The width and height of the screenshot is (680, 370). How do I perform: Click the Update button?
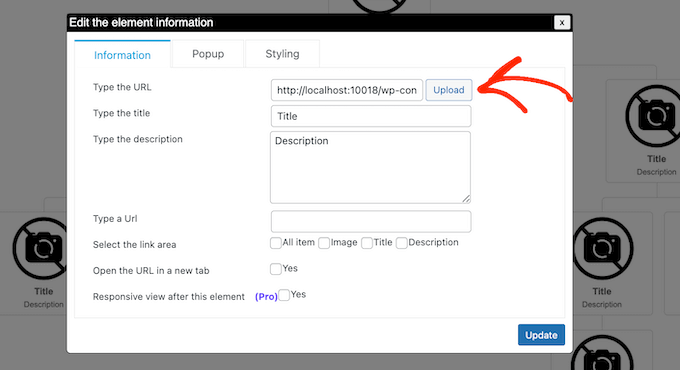tap(541, 335)
